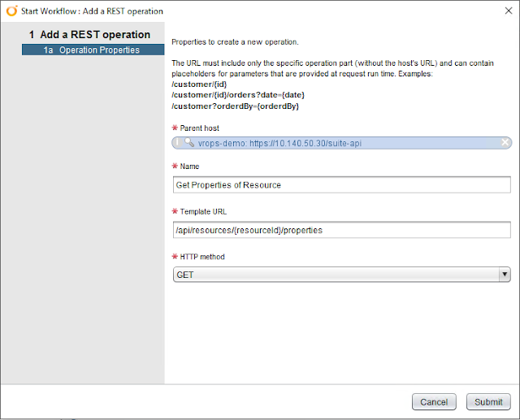This screenshot has width=520, height=420.
Task: Click the 'HTTP method' field label
Action: point(202,257)
